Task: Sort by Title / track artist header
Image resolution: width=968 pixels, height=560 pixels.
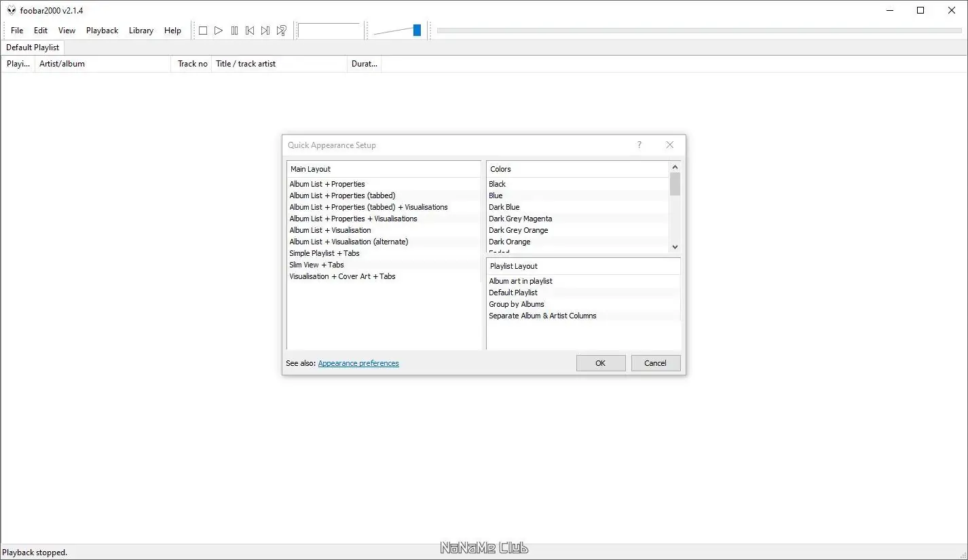Action: pos(280,64)
